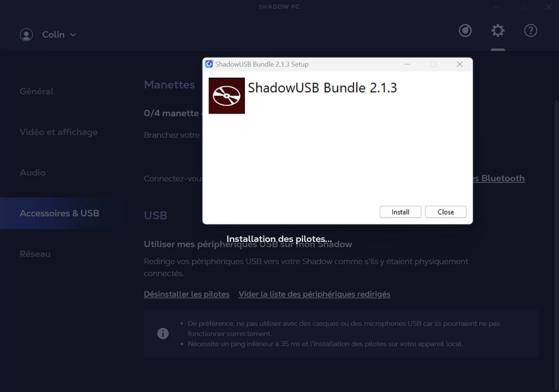Click the Nécessite un ping inférieur note
Image resolution: width=559 pixels, height=392 pixels.
pyautogui.click(x=326, y=344)
